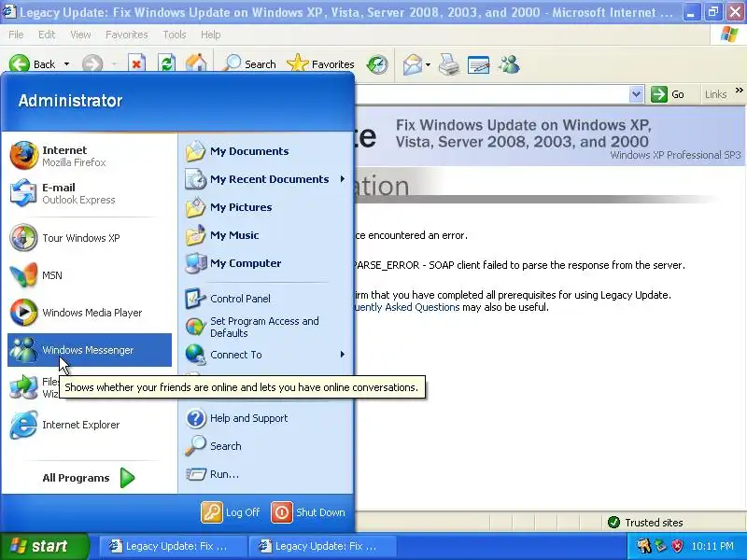Click the taskbar clock 10:11 PM

click(712, 546)
